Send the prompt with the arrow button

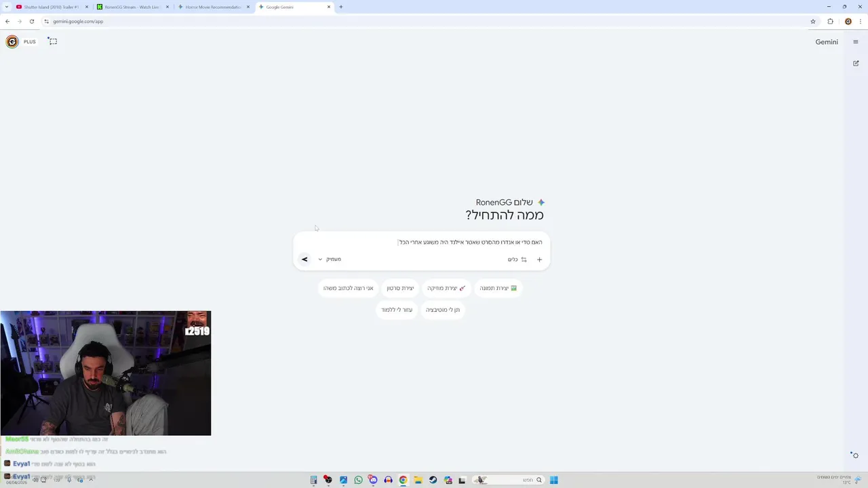(304, 259)
